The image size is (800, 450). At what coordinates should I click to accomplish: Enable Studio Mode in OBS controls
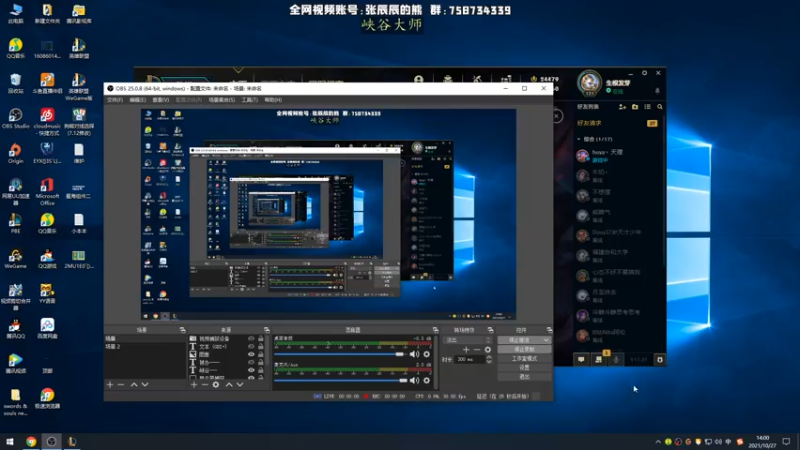(x=524, y=358)
